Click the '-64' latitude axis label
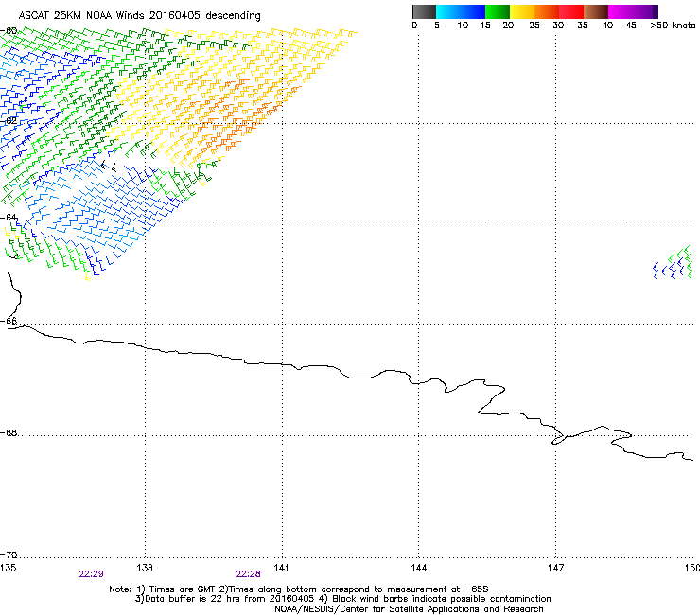700x615 pixels. (9, 218)
